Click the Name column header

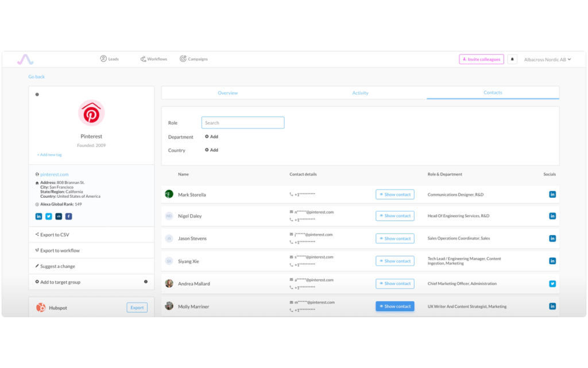[183, 174]
